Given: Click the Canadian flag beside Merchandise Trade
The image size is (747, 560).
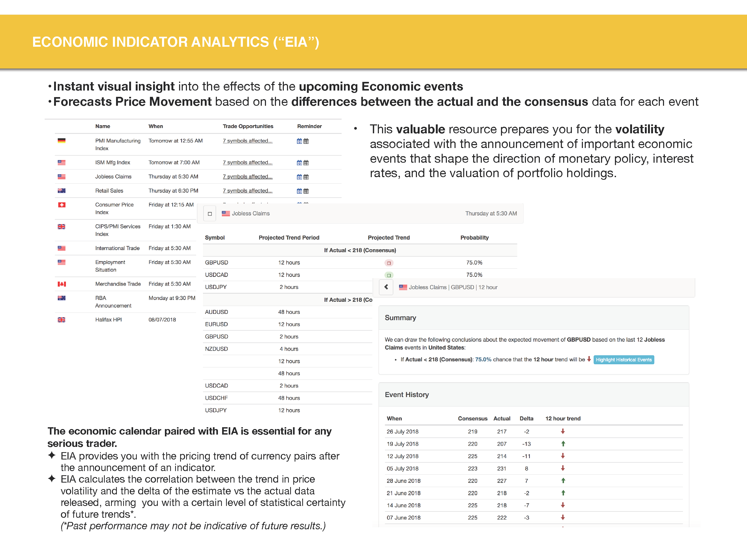Looking at the screenshot, I should coord(61,284).
